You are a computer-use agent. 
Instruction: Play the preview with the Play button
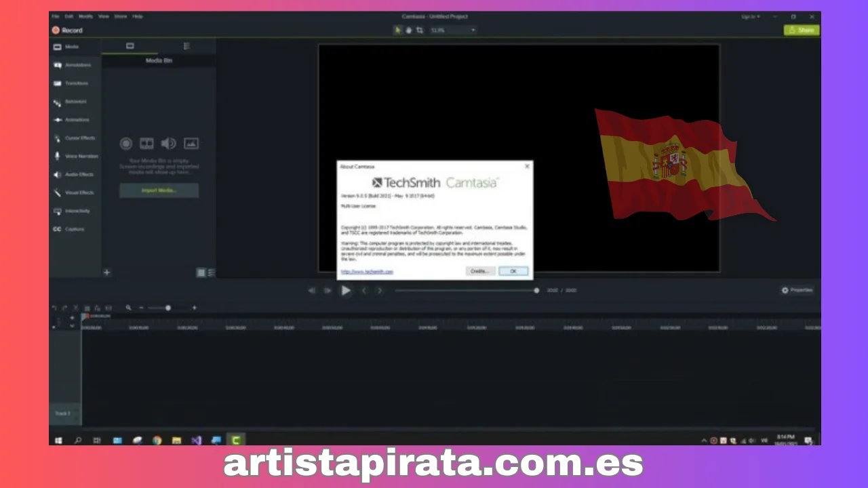tap(346, 290)
